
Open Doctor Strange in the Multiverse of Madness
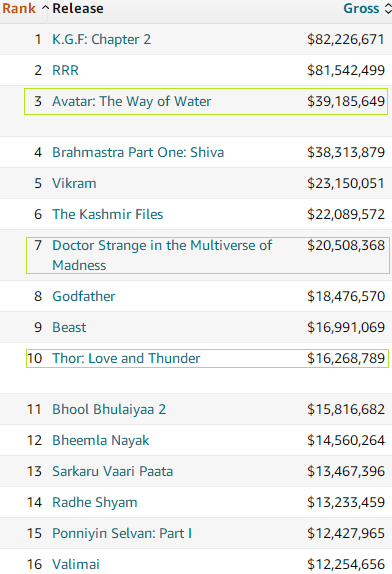click(162, 255)
